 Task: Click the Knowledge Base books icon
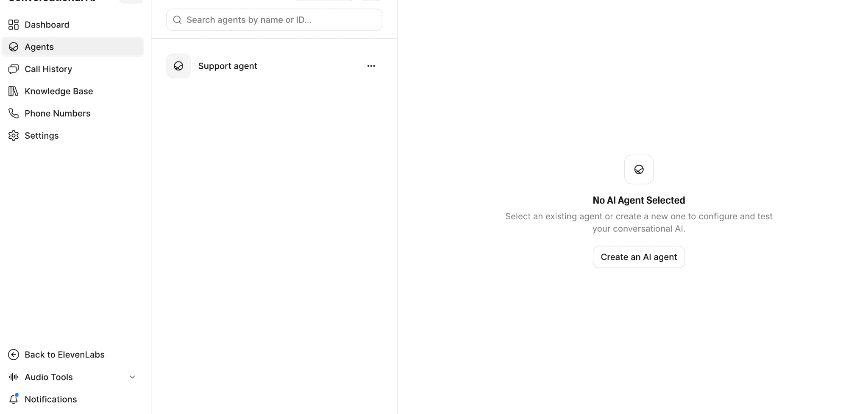[x=14, y=91]
